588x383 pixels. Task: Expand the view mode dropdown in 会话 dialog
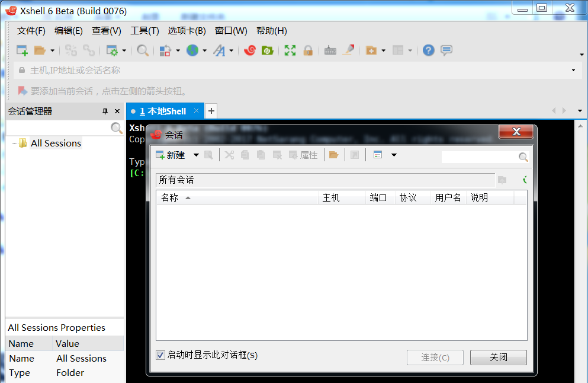coord(394,155)
